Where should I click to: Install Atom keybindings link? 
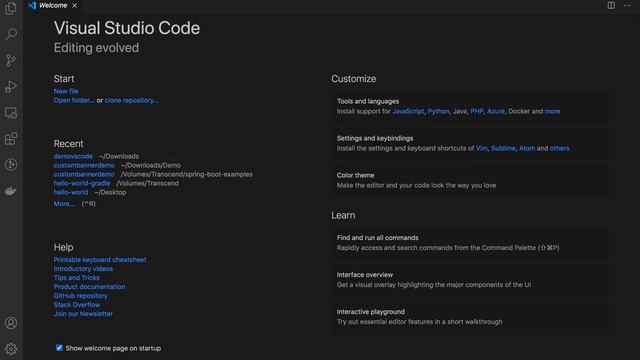click(x=527, y=148)
